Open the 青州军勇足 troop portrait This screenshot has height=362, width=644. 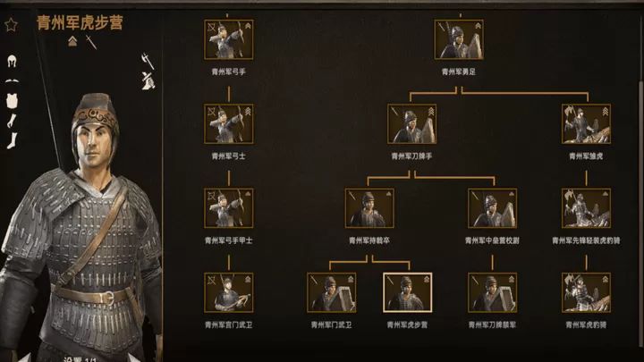point(459,40)
